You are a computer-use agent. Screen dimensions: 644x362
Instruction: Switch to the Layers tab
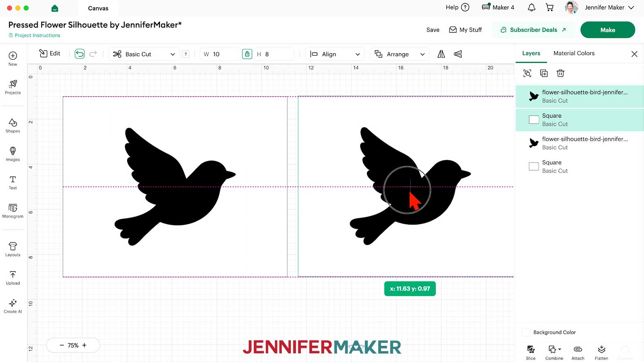(x=531, y=53)
